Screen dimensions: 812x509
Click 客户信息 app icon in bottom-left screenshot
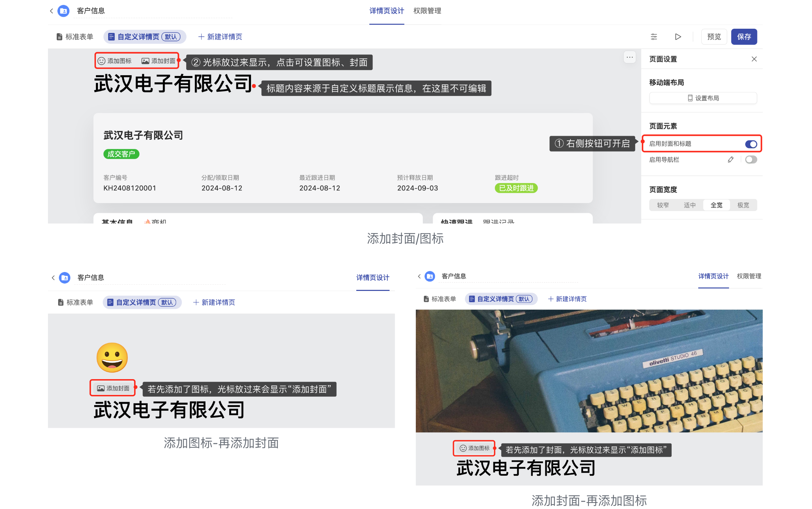pos(64,278)
